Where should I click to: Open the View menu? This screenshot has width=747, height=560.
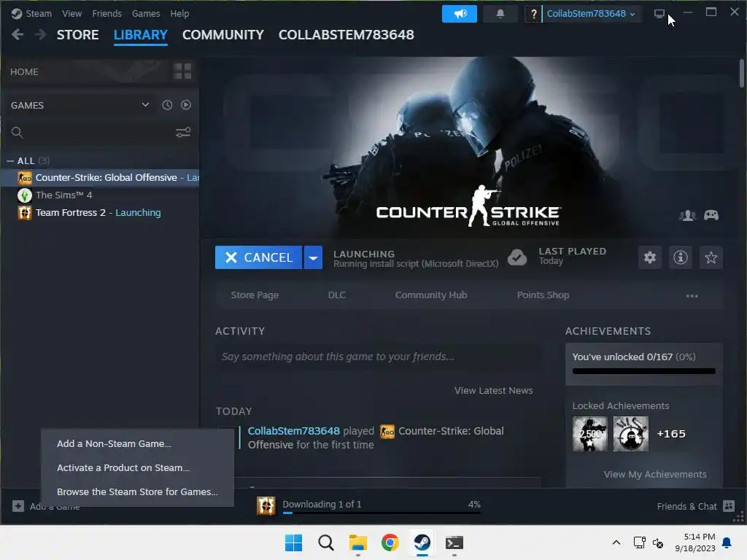click(x=71, y=13)
